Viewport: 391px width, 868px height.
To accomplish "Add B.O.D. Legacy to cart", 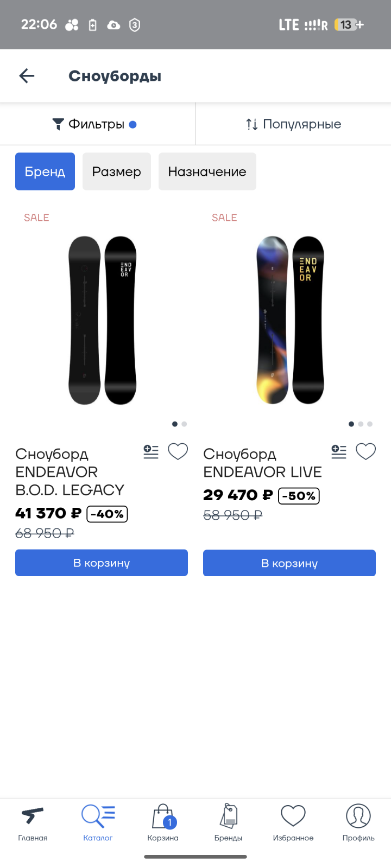I will [x=102, y=563].
